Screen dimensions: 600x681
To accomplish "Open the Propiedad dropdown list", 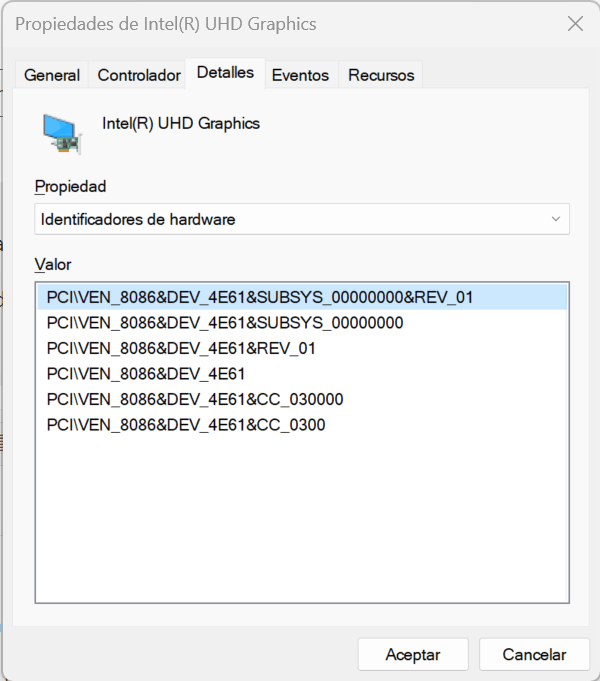I will point(302,219).
